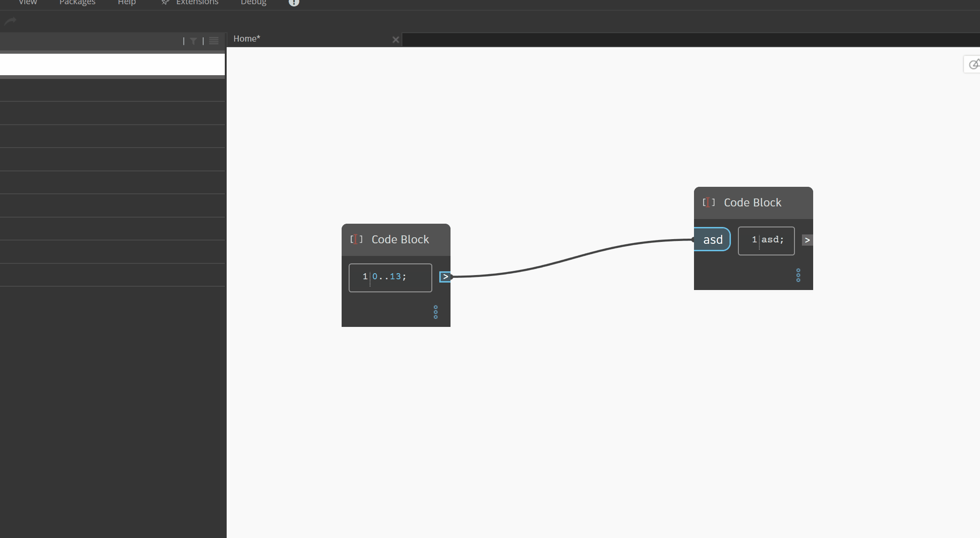Click the asd Code Block title
The image size is (980, 538).
pos(752,203)
